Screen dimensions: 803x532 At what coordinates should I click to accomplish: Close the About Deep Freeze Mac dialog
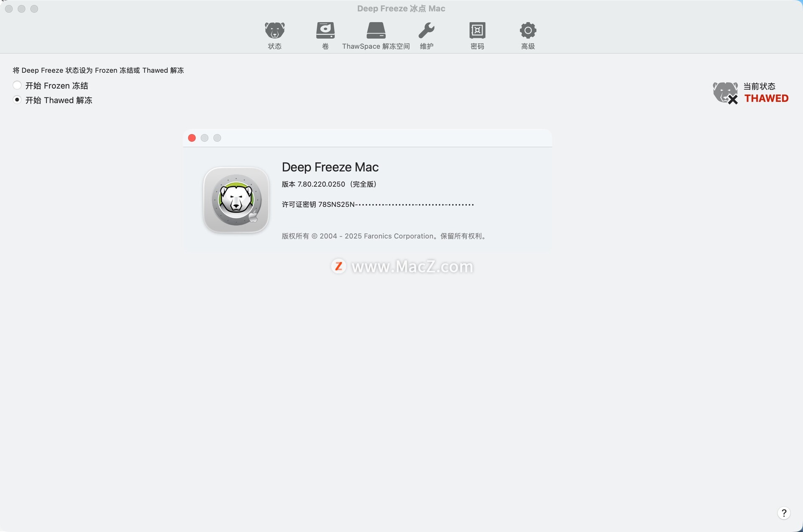point(192,138)
